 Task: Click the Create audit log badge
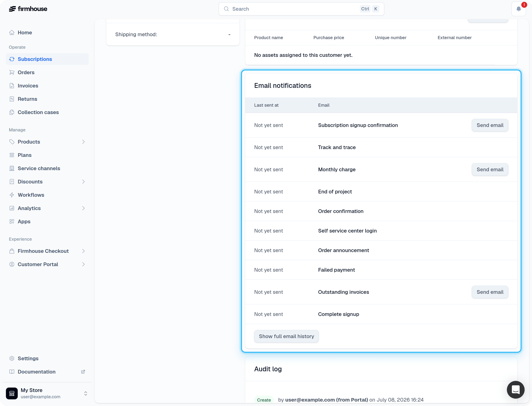264,400
